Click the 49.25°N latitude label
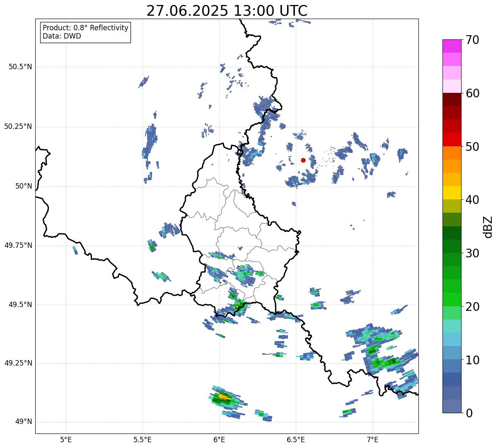 click(x=18, y=363)
